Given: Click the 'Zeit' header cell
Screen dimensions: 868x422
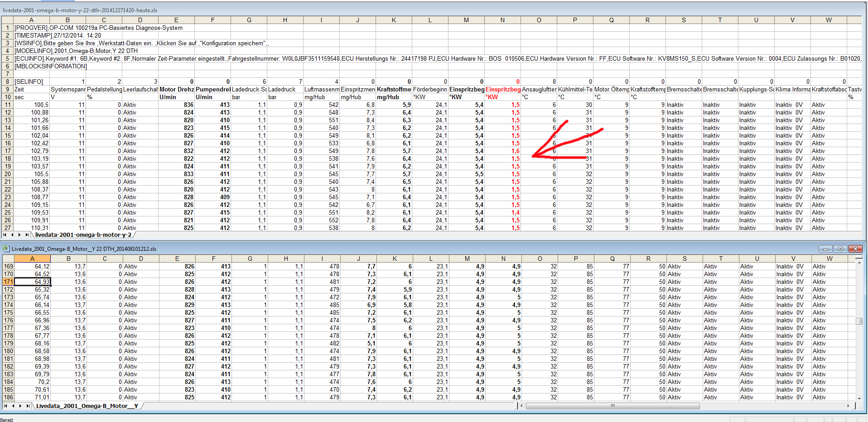Looking at the screenshot, I should 32,89.
